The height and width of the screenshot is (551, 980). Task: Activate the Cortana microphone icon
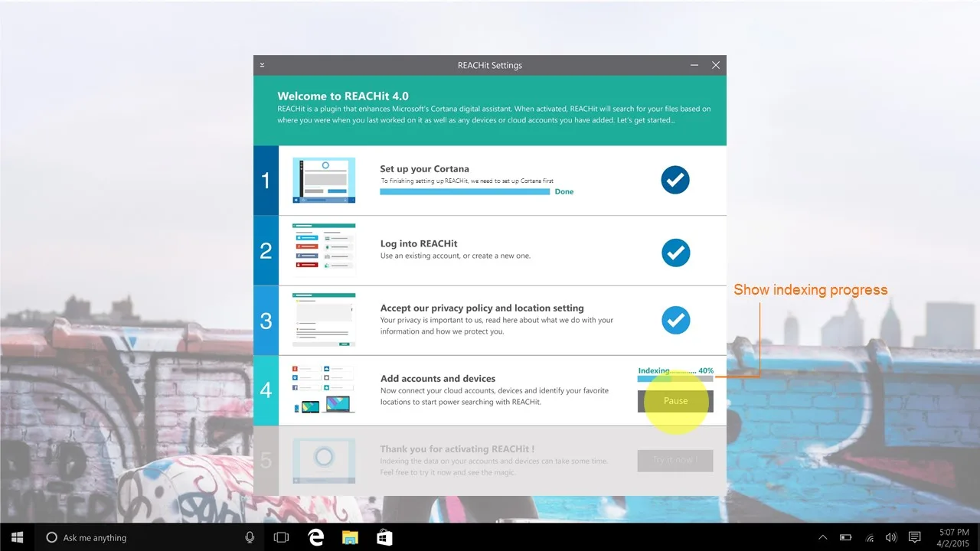point(250,537)
